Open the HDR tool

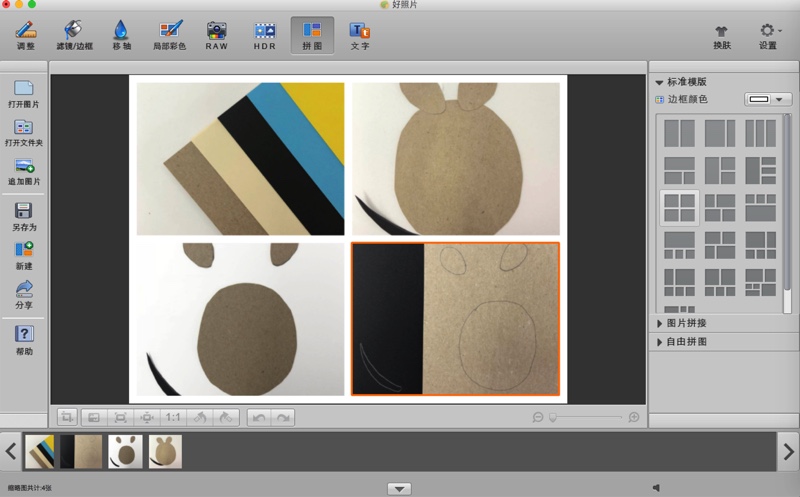pos(264,35)
